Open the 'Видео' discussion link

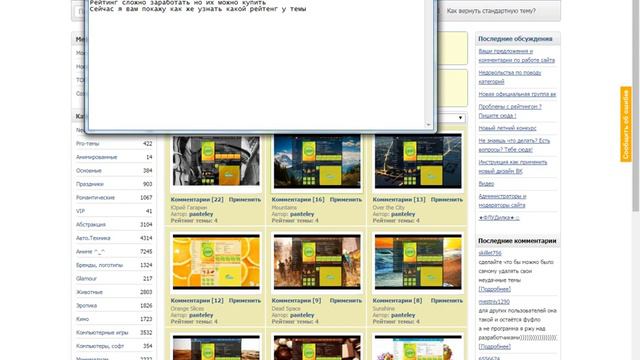pos(486,184)
